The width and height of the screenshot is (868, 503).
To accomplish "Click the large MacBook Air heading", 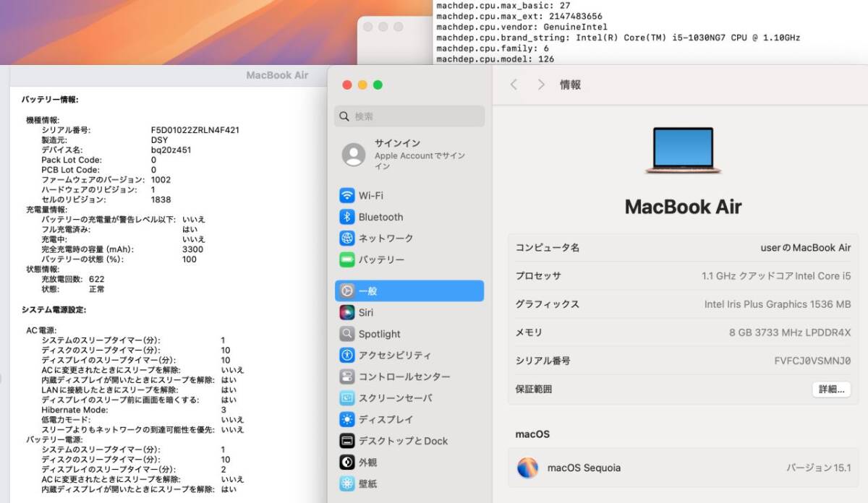I will pos(683,207).
